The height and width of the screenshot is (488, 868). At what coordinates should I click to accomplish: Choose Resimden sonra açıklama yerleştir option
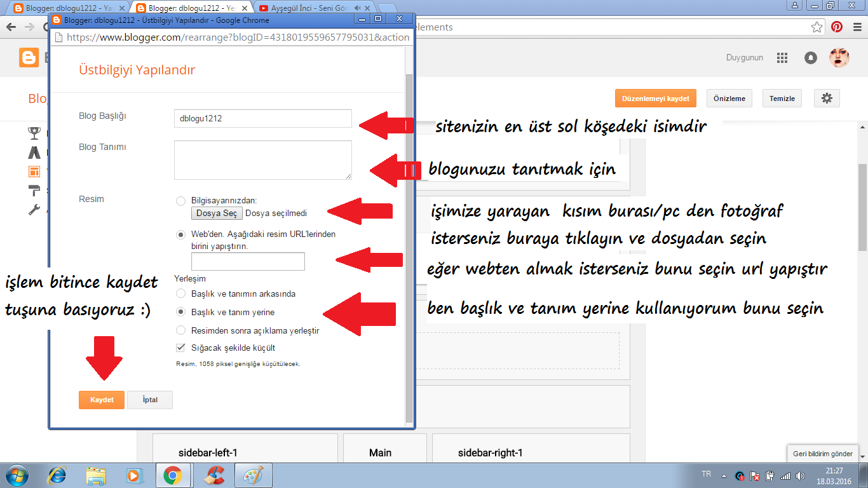[x=180, y=330]
